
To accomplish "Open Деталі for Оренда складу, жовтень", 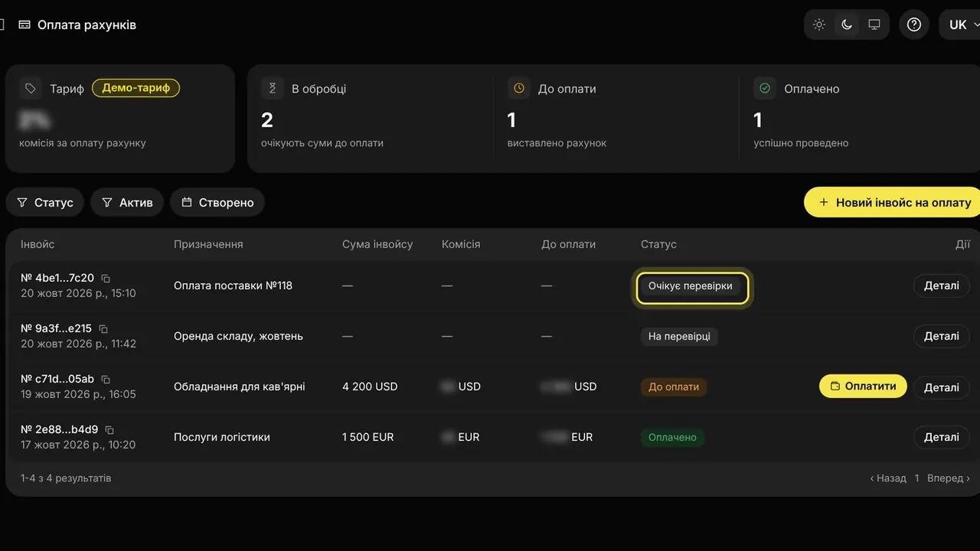I will [x=942, y=336].
